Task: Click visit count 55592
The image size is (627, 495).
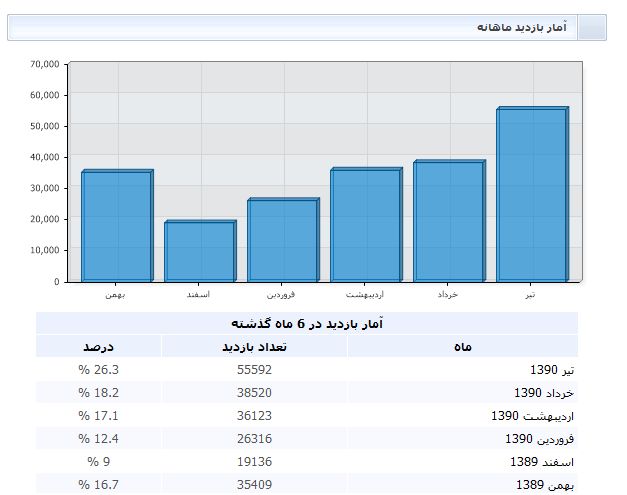Action: click(x=254, y=370)
